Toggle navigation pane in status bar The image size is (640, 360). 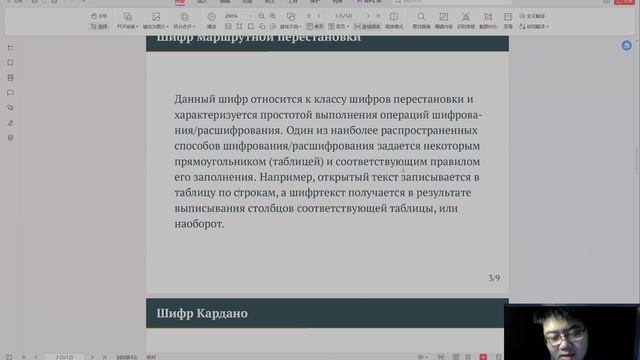coord(9,357)
